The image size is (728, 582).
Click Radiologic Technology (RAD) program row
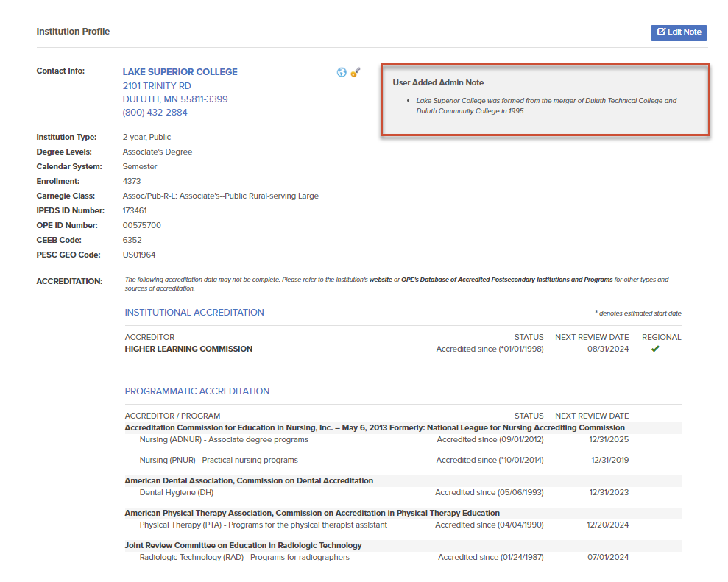[x=244, y=558]
